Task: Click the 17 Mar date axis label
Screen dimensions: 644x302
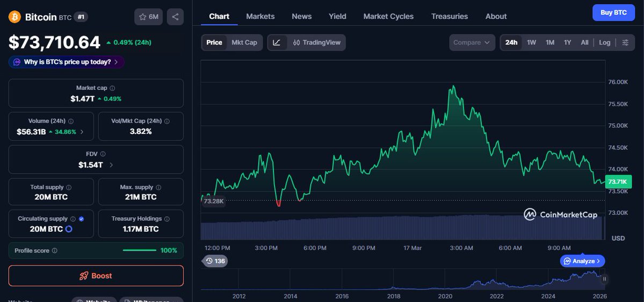Action: click(x=413, y=248)
